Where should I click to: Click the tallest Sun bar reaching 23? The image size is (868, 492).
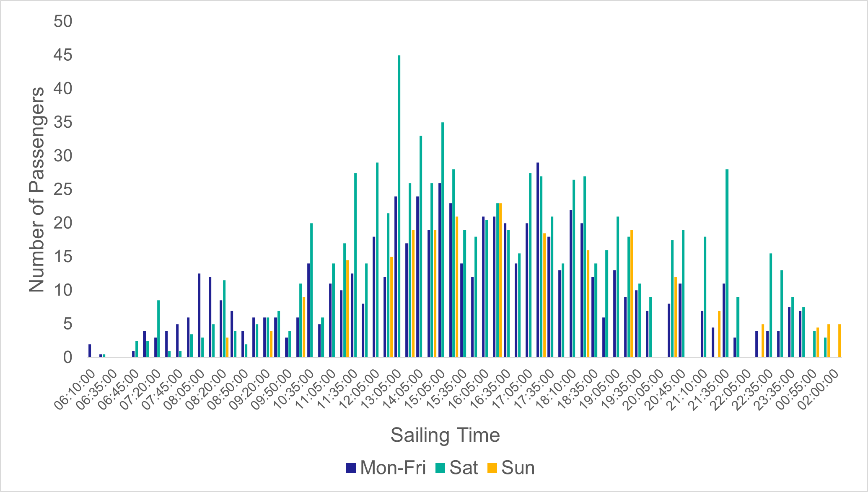coord(500,280)
